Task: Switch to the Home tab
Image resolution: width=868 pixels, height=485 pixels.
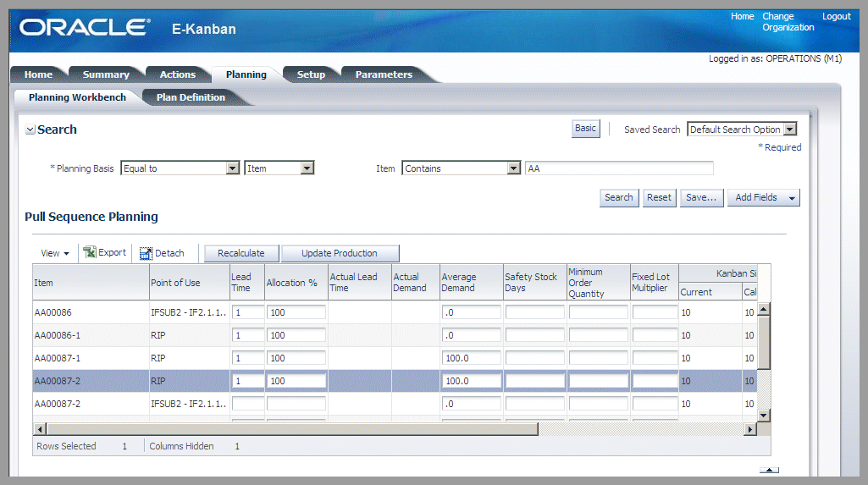Action: click(x=38, y=74)
